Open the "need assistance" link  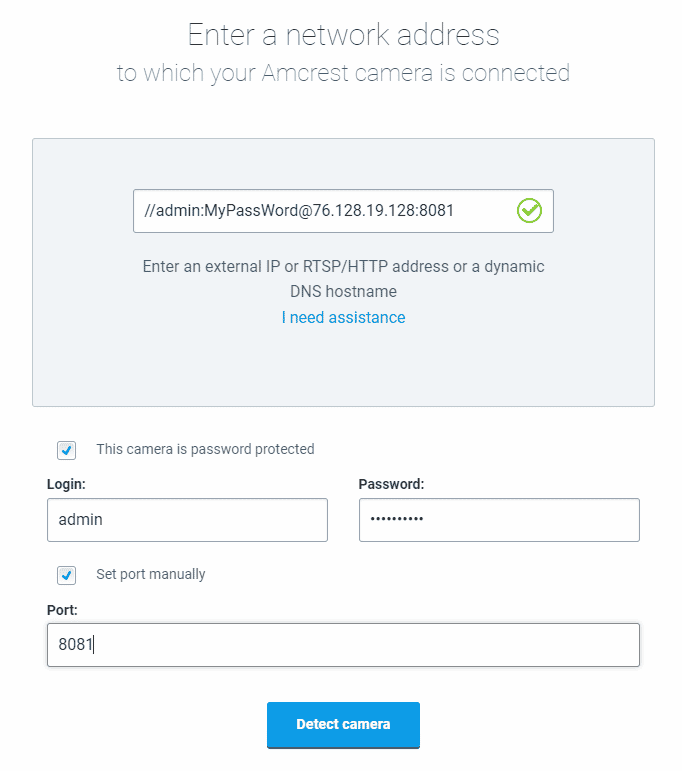pos(347,318)
